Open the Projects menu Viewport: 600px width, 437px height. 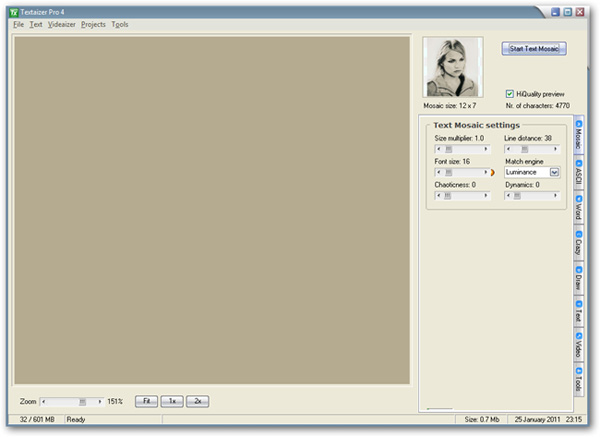[93, 24]
